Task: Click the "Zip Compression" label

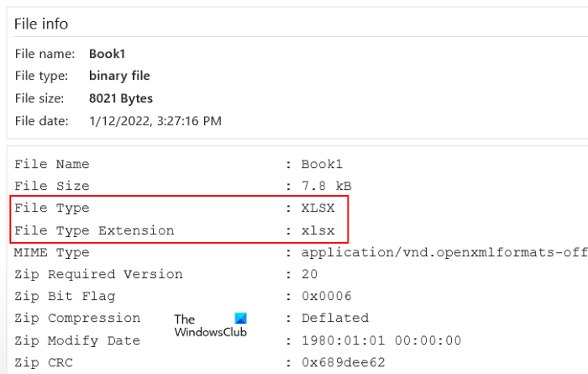Action: [77, 318]
